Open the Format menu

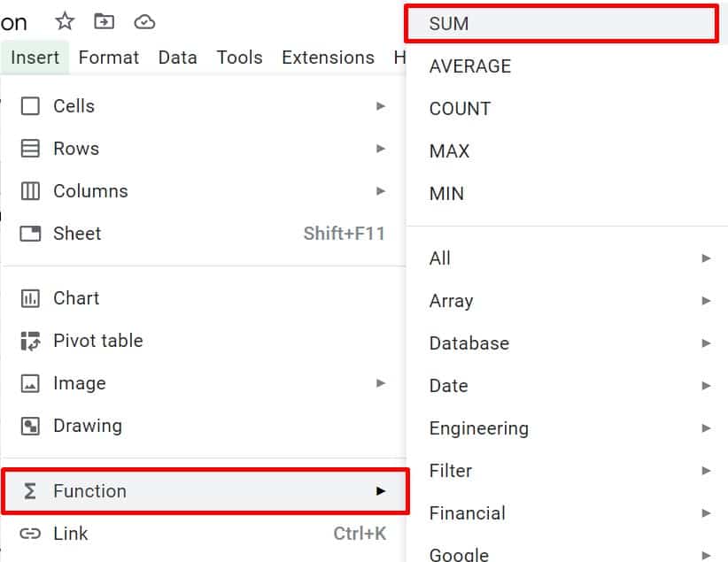109,58
